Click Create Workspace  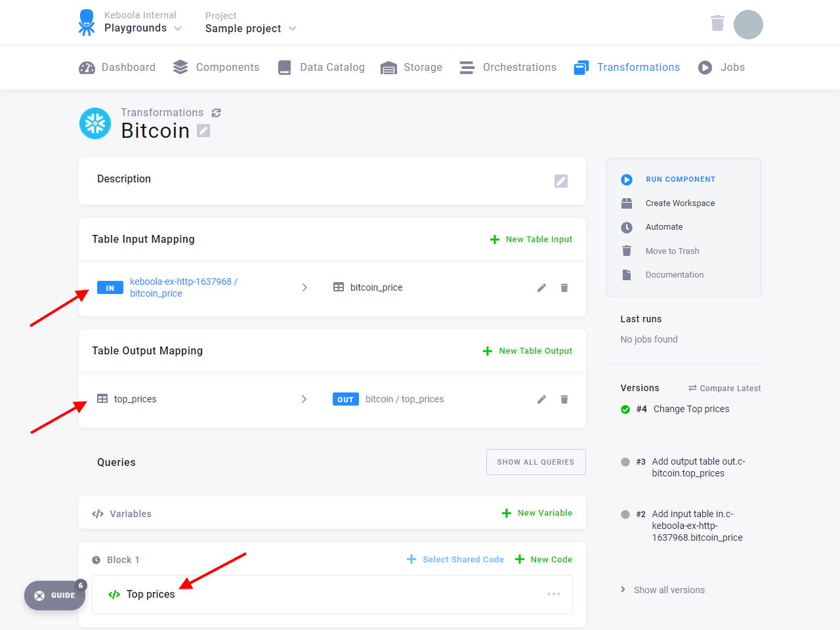[668, 203]
